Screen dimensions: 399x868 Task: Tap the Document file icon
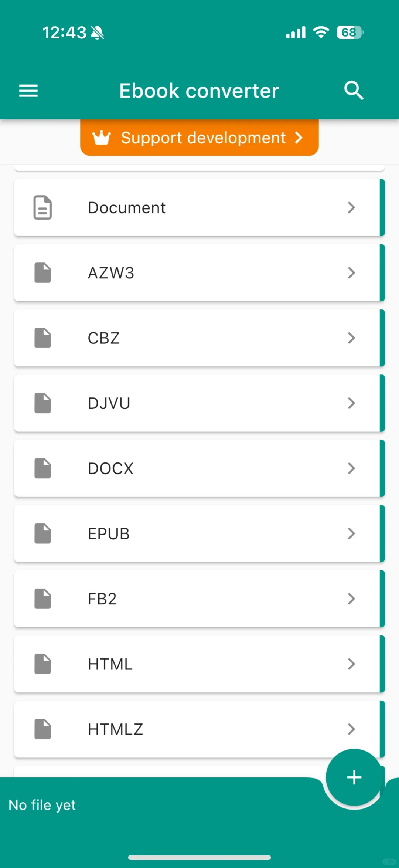(x=42, y=208)
